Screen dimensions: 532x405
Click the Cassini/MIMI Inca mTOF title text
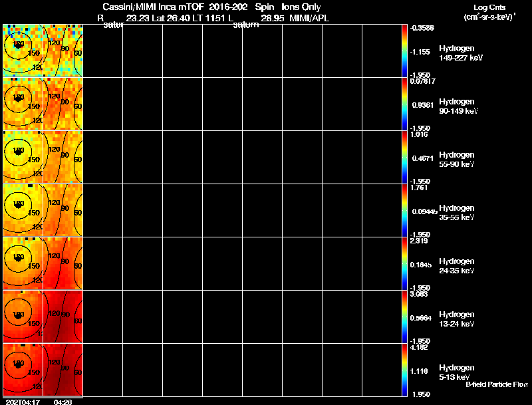(153, 7)
